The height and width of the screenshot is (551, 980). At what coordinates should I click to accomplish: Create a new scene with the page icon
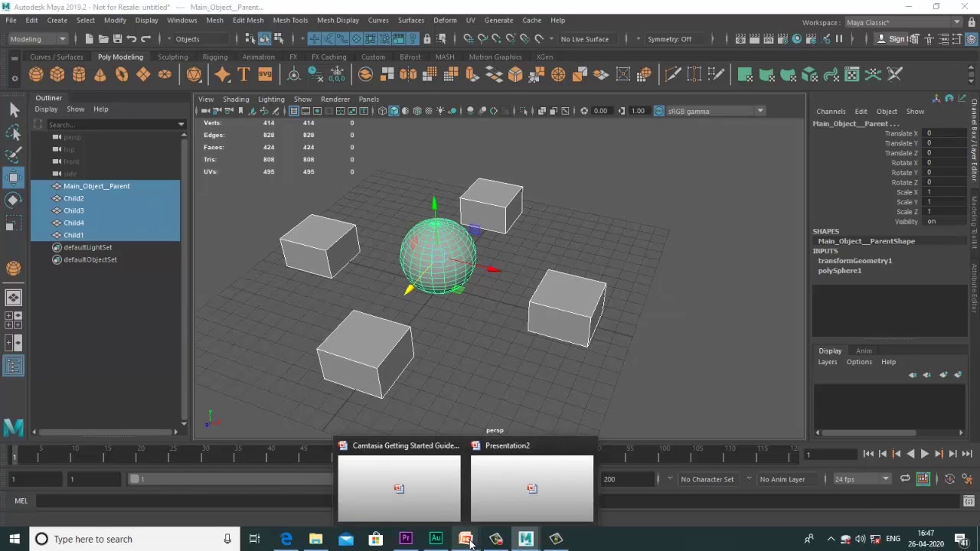(x=89, y=39)
